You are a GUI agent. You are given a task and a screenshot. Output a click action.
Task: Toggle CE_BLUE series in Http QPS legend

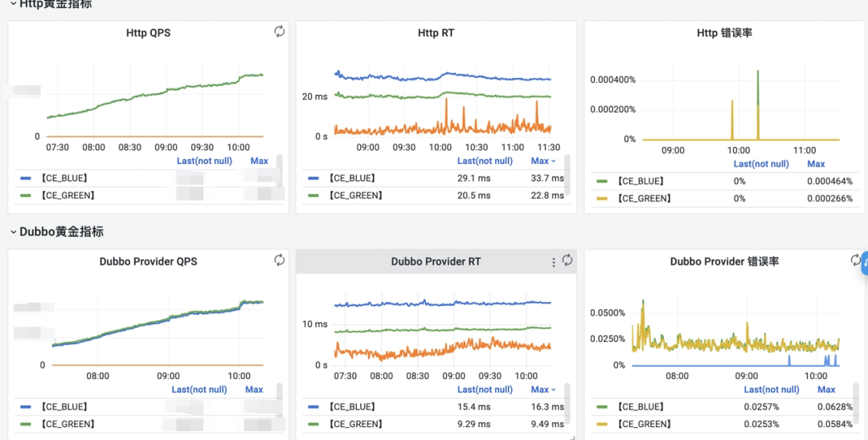coord(63,178)
